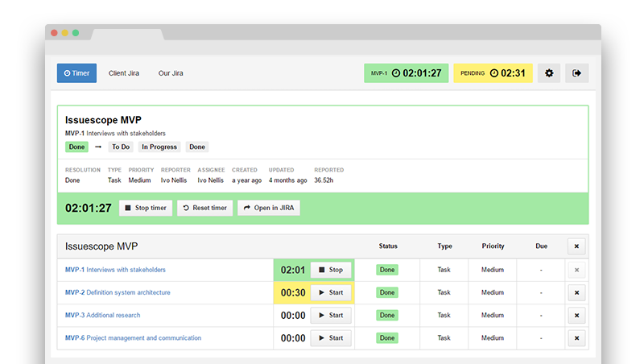This screenshot has height=364, width=644.
Task: Click the logout arrow icon
Action: tap(576, 73)
